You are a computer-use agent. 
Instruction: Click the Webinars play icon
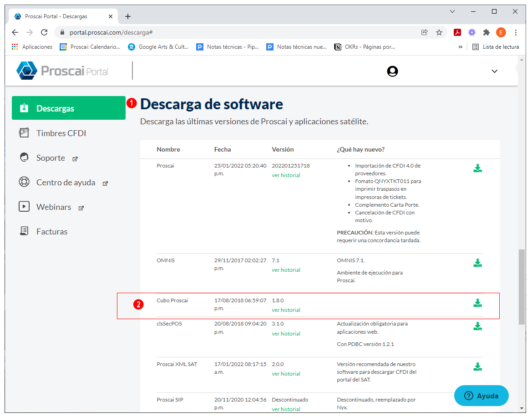click(x=24, y=206)
